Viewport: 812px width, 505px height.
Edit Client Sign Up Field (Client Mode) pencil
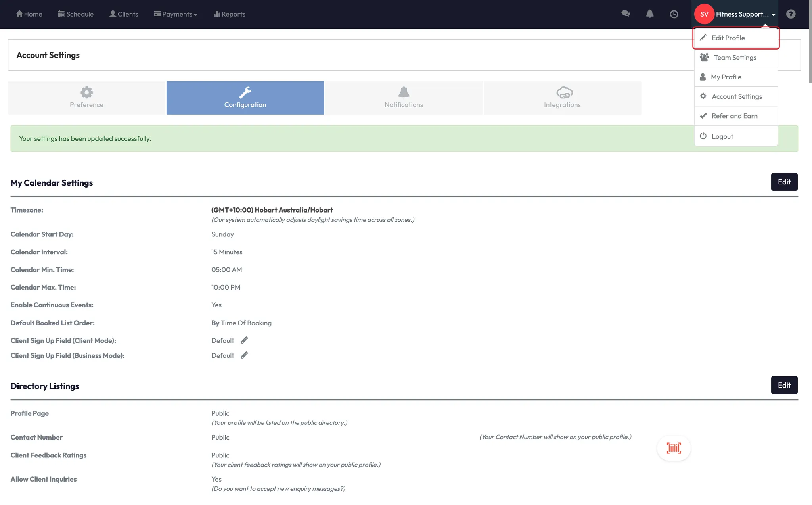(244, 340)
